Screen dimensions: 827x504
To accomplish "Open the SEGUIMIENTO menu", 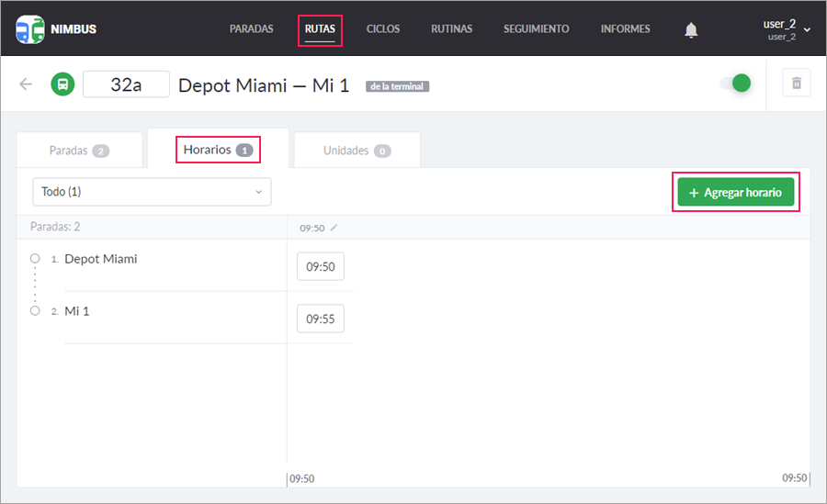I will coord(536,29).
